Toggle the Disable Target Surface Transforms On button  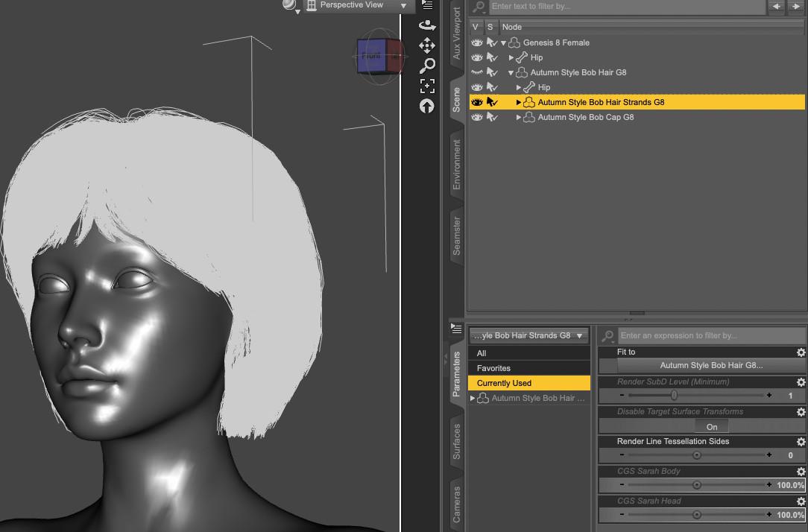tap(712, 427)
